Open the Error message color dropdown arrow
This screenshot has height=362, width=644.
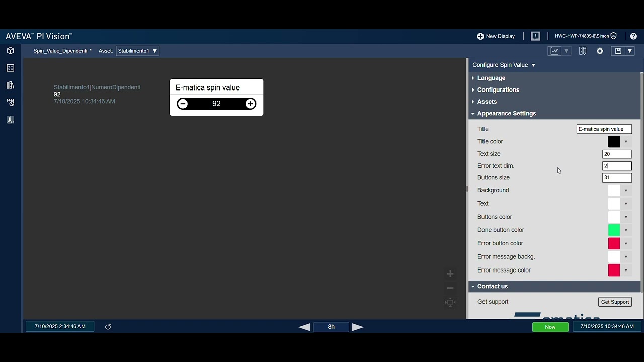point(626,270)
